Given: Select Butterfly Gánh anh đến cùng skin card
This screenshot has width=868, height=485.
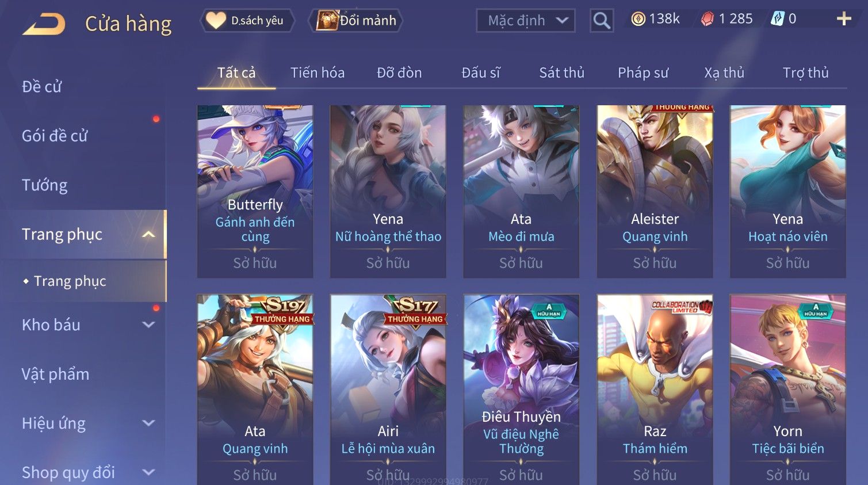Looking at the screenshot, I should pos(255,191).
